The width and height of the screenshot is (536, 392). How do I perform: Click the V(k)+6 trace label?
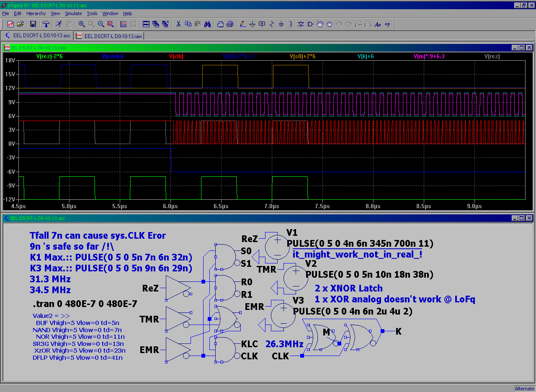pyautogui.click(x=366, y=56)
